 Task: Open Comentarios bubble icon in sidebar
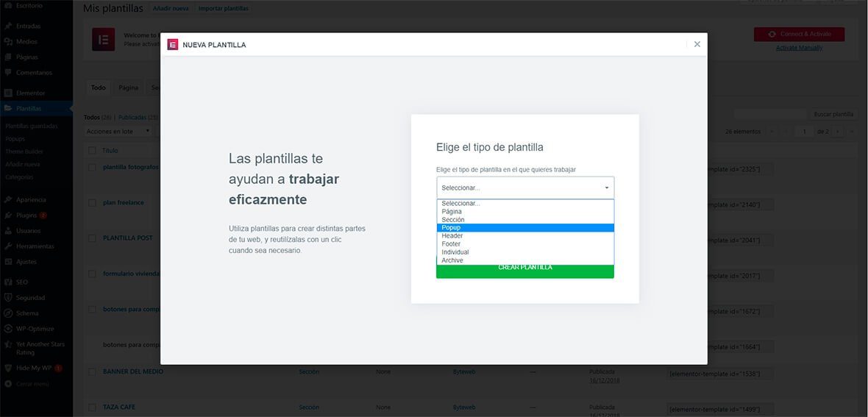pos(8,73)
